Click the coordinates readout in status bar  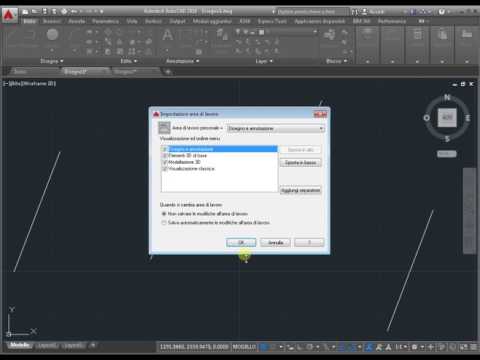(194, 347)
